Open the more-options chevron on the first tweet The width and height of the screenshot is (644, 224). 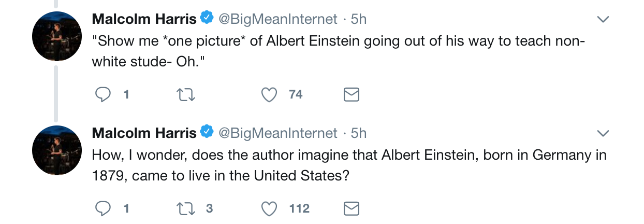(x=603, y=20)
